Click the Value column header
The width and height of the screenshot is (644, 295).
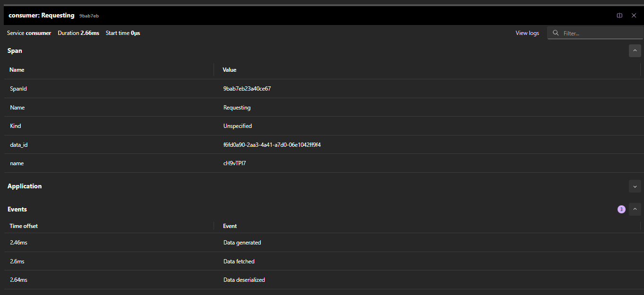point(230,70)
